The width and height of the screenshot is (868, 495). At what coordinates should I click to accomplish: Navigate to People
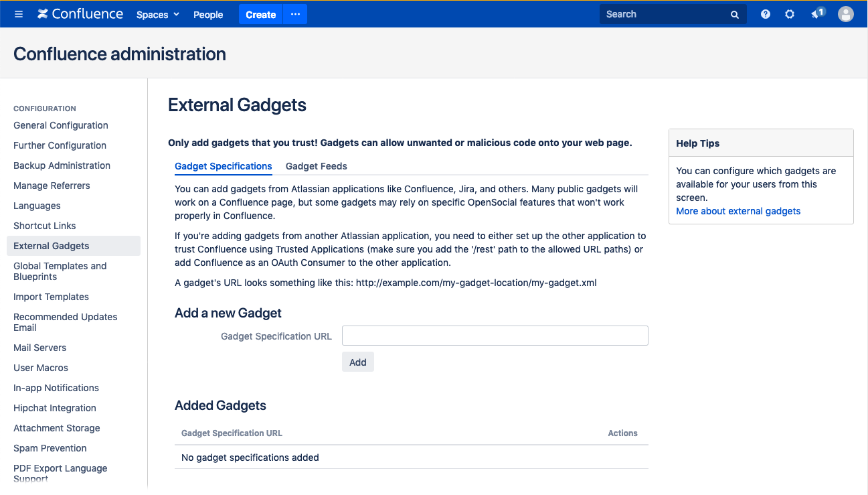point(208,14)
